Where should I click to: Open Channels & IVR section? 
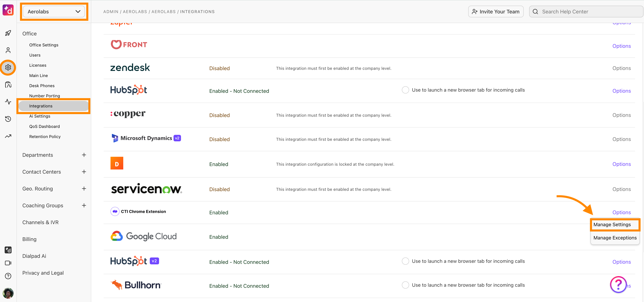pos(40,222)
